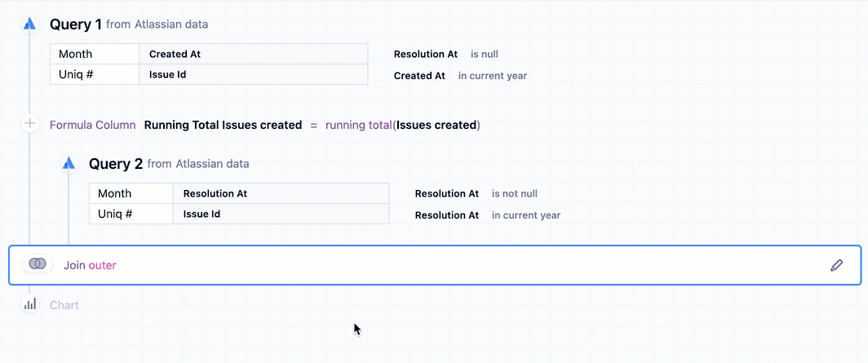Click the plus icon next to Formula Column
Viewport: 868px width, 363px height.
[x=30, y=124]
